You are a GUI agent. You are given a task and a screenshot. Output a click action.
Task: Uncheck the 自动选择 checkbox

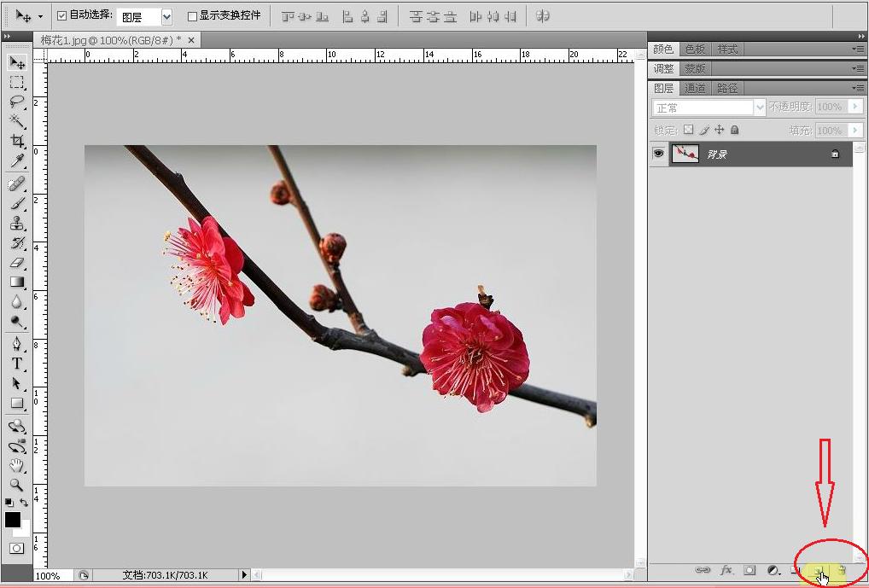[x=61, y=15]
